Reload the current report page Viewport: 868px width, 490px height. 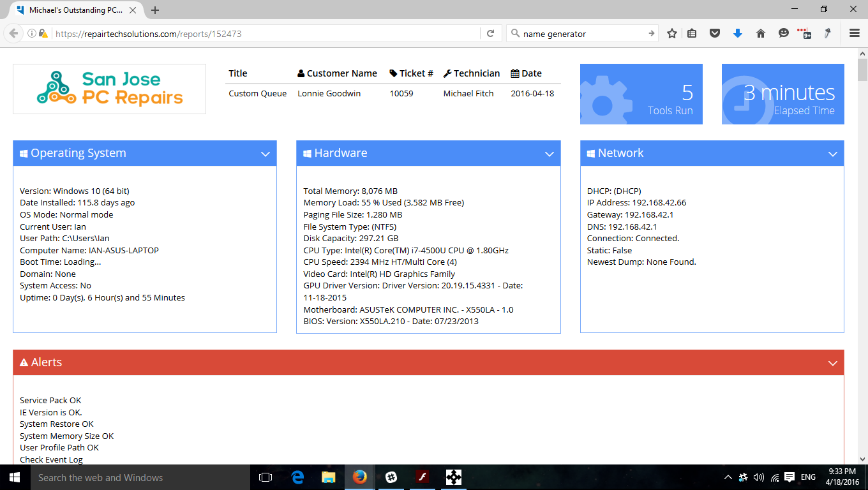pyautogui.click(x=490, y=34)
